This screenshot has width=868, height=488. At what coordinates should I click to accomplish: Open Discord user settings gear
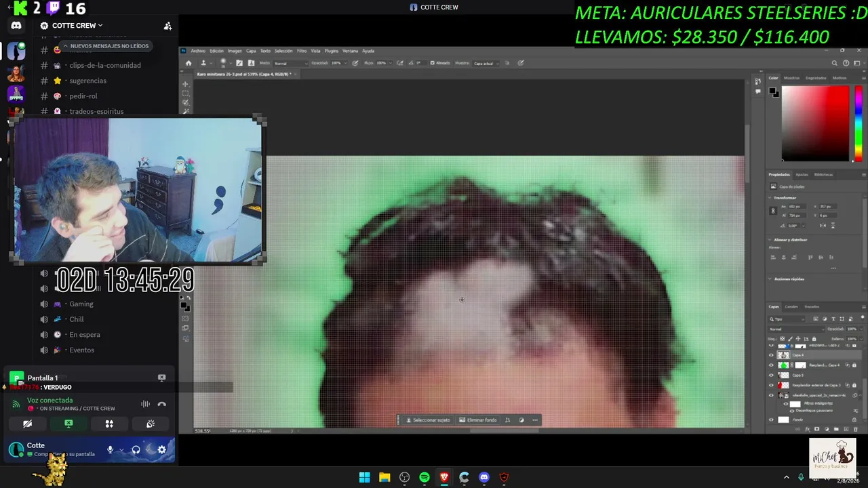(x=161, y=449)
